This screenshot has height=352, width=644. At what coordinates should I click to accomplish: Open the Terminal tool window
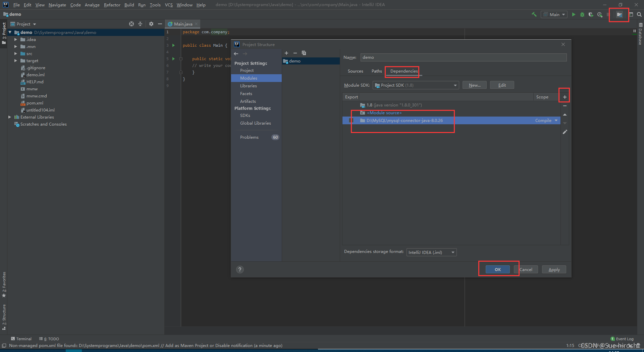click(x=21, y=339)
